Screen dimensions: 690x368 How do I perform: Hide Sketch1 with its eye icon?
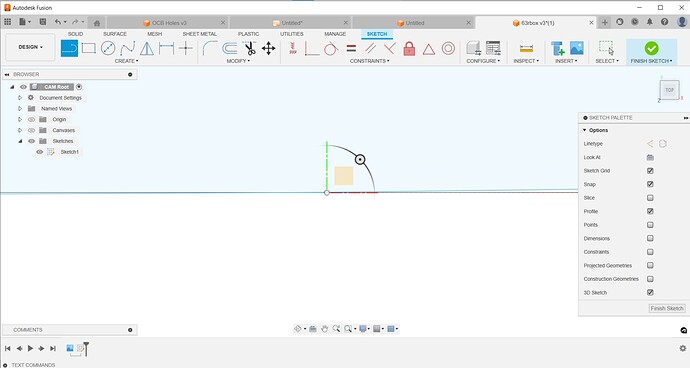pos(40,152)
